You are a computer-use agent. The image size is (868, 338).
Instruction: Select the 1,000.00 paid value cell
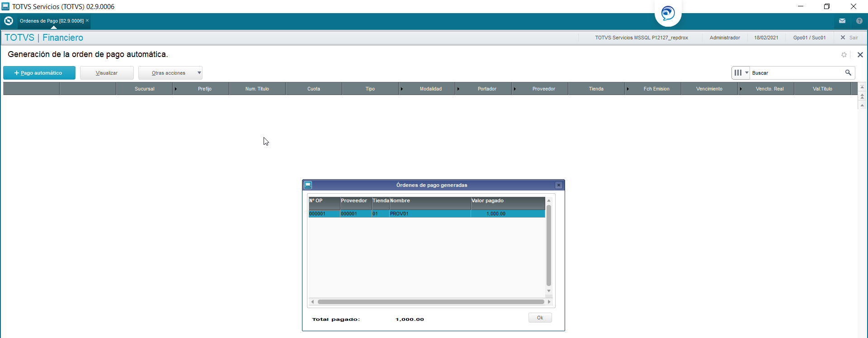coord(508,214)
